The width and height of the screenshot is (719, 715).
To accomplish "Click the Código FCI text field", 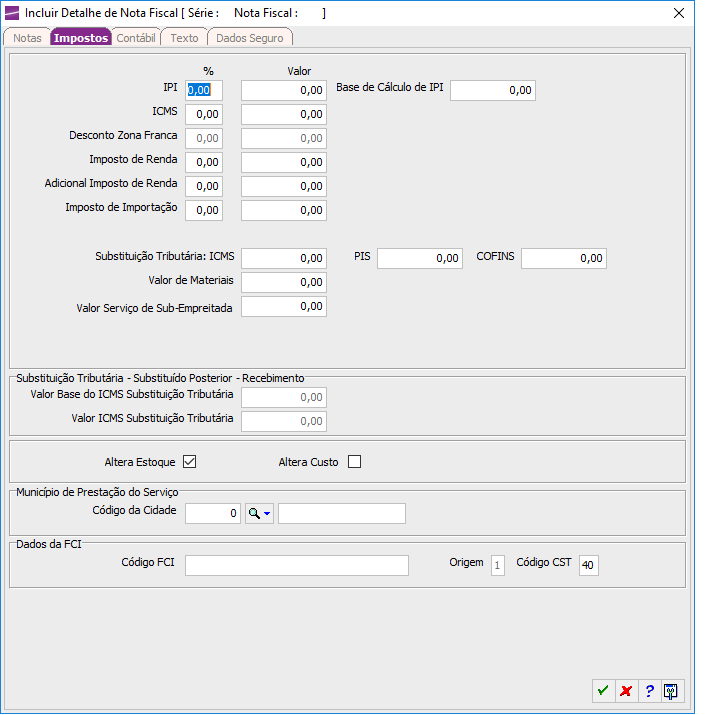I will coord(297,565).
